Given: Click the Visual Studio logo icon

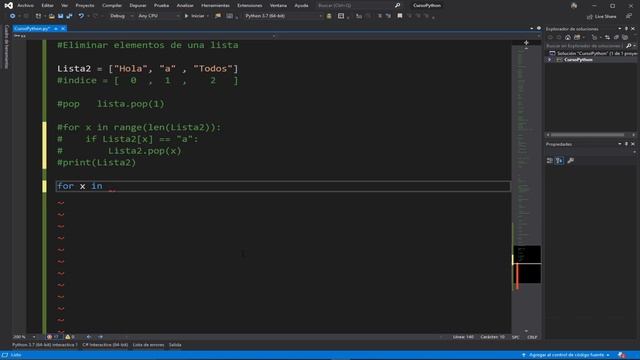Looking at the screenshot, I should (x=8, y=6).
